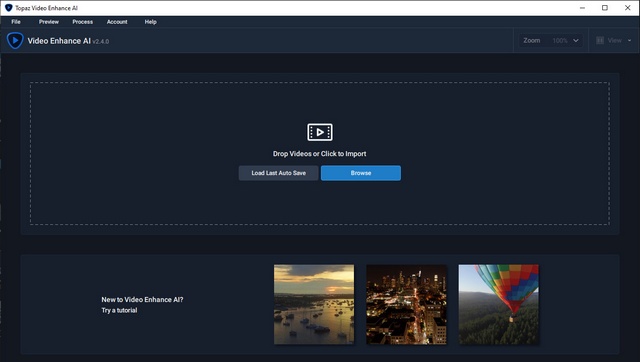Open the harbor sunset tutorial thumbnail
The image size is (640, 362).
pyautogui.click(x=314, y=304)
